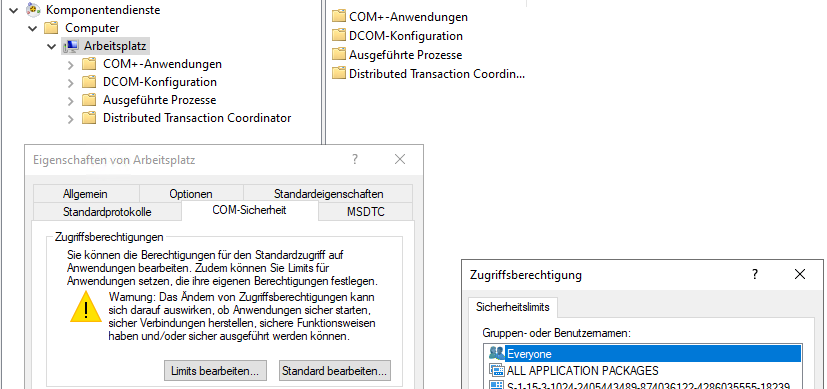Image resolution: width=827 pixels, height=389 pixels.
Task: Select Ausgeführte Prozesse folder in right pane
Action: point(397,55)
